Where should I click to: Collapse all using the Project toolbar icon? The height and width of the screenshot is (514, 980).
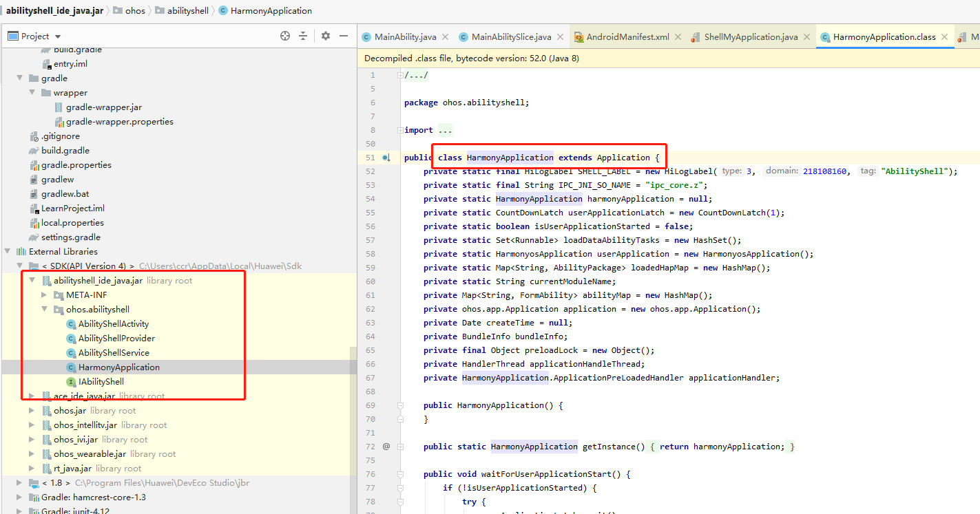point(303,36)
